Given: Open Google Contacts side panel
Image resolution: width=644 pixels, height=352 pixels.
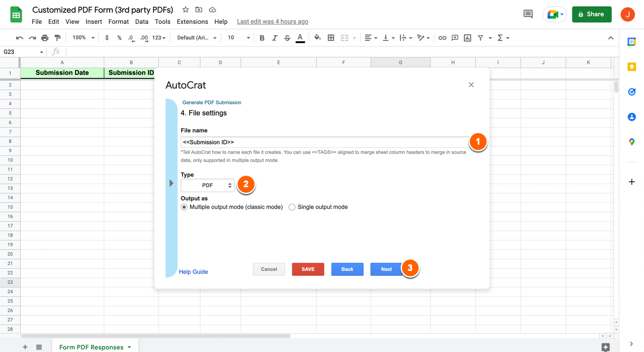Looking at the screenshot, I should (x=631, y=117).
